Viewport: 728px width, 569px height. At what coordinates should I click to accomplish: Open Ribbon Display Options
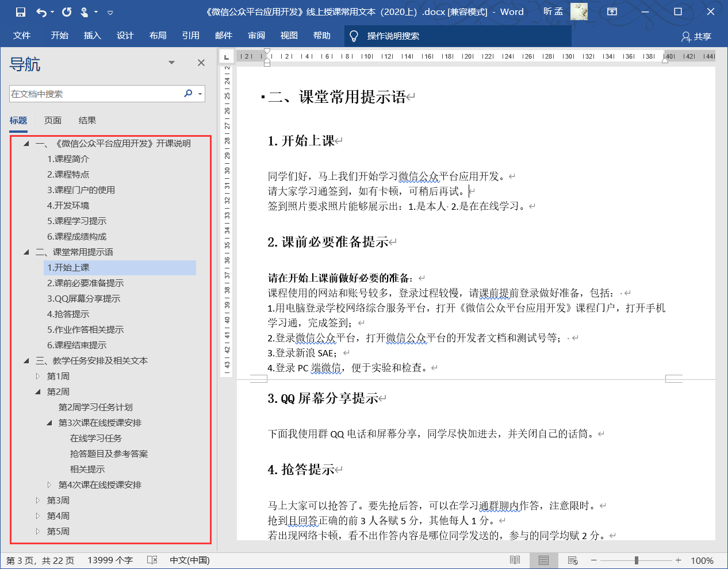coord(612,11)
